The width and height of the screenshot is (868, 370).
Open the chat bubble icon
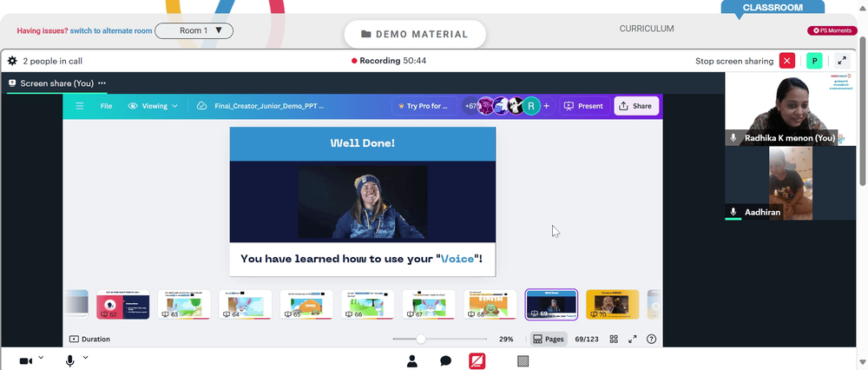pyautogui.click(x=445, y=361)
